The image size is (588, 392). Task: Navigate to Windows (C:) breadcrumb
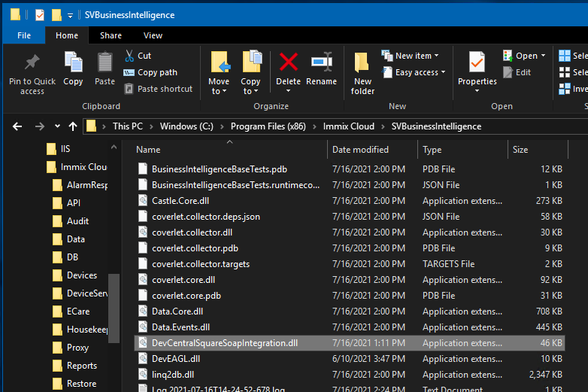pyautogui.click(x=186, y=126)
